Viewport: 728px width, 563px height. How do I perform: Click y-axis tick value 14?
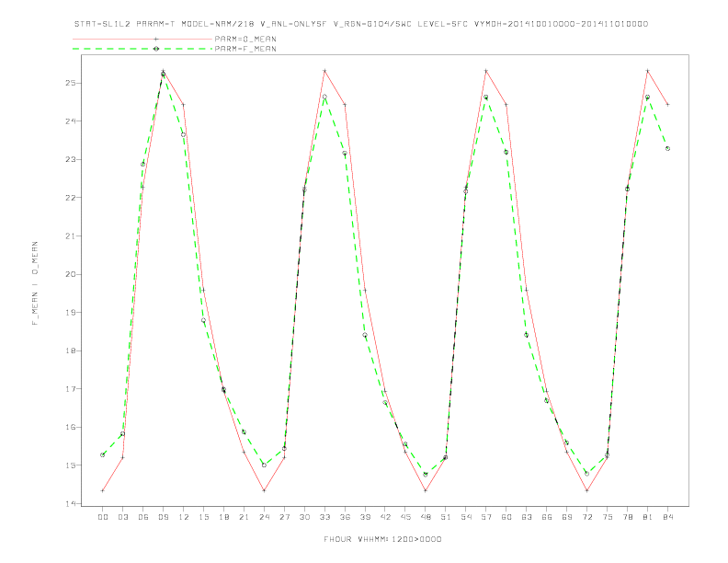70,503
